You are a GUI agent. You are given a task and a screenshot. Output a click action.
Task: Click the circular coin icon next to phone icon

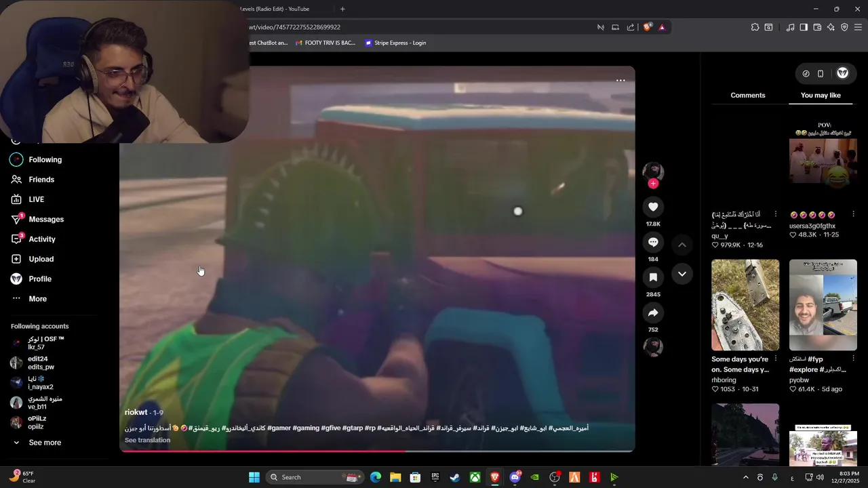coord(806,73)
